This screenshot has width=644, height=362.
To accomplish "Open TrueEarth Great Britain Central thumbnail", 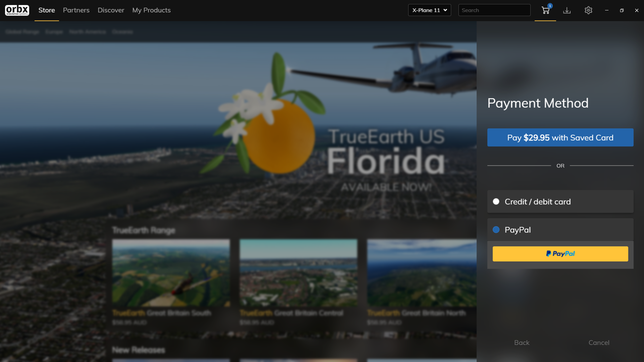I will click(299, 273).
